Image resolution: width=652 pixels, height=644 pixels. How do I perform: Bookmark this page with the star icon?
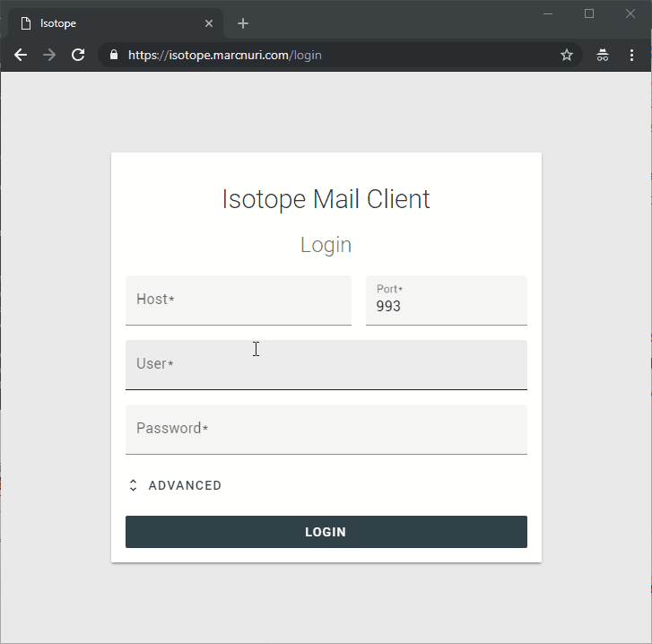[566, 55]
